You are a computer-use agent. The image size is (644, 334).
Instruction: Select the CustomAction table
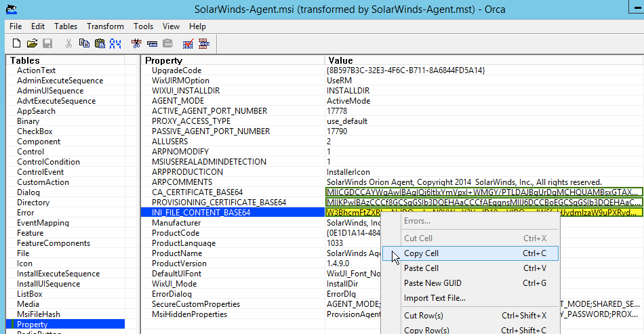[43, 182]
